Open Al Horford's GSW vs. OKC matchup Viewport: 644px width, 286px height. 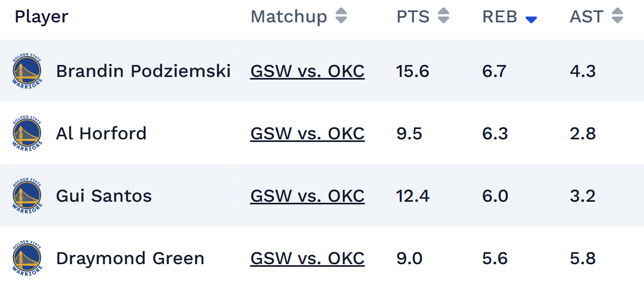(x=307, y=134)
